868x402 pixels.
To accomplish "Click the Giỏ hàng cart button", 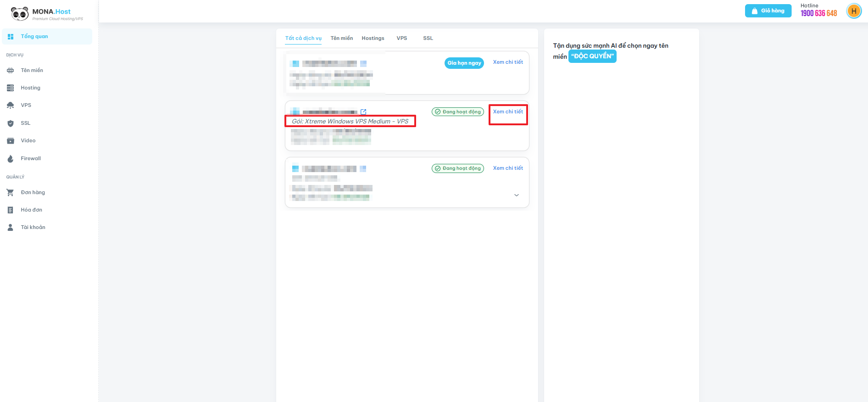I will (768, 11).
